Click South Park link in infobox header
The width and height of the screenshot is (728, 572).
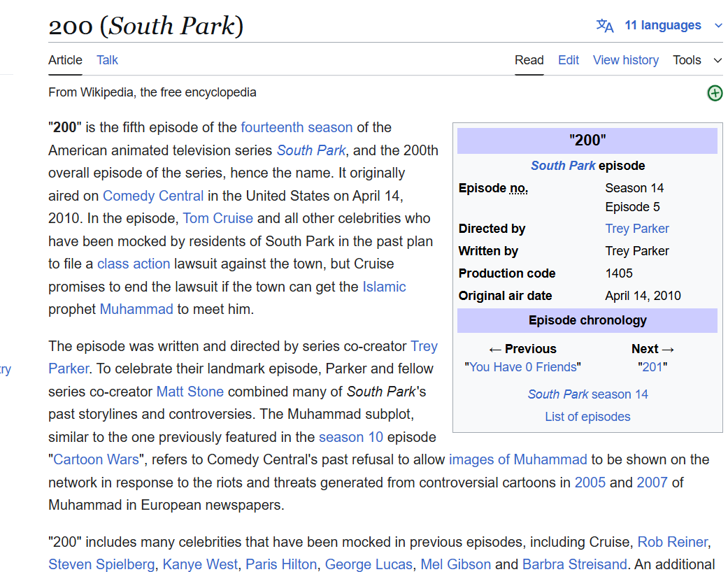(563, 166)
